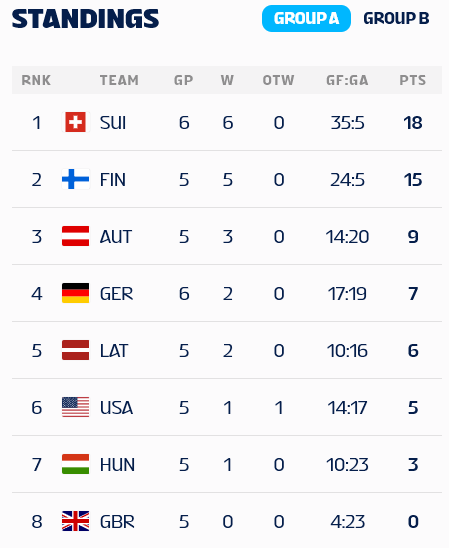The height and width of the screenshot is (548, 449).
Task: Click the RNK column header
Action: coord(36,80)
